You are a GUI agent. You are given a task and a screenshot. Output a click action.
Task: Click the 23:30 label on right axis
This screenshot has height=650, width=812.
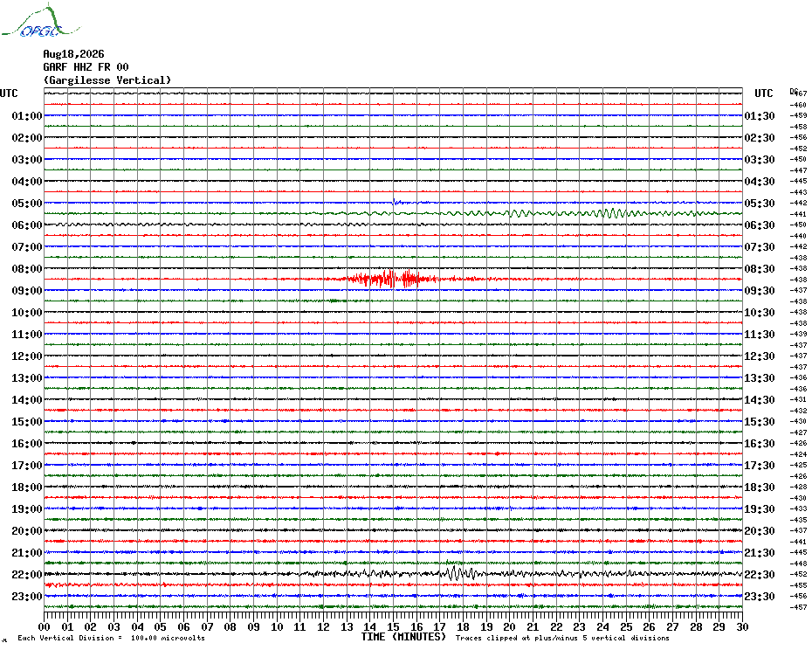point(760,596)
